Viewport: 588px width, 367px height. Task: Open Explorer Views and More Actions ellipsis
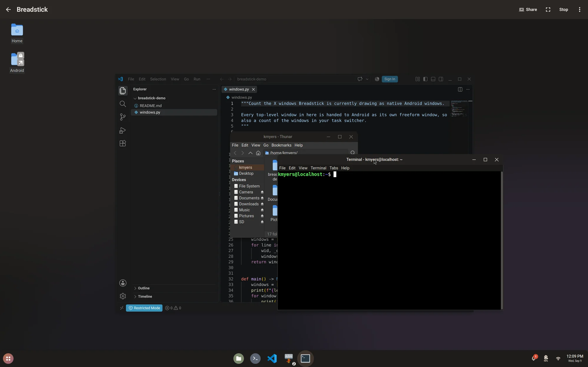tap(214, 89)
